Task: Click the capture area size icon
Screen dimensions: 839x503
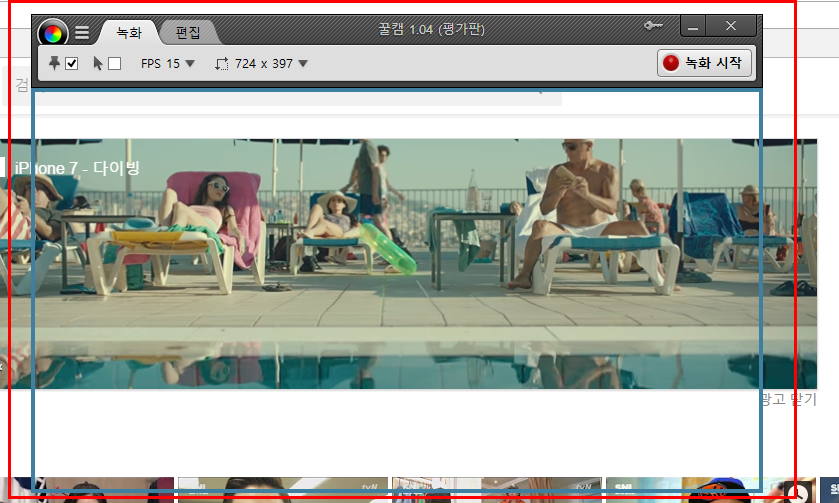Action: pyautogui.click(x=222, y=64)
